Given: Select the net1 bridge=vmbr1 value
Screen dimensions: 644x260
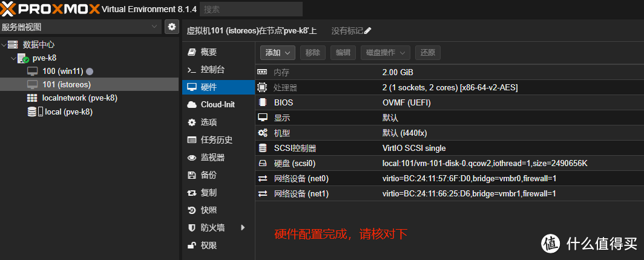Looking at the screenshot, I should pyautogui.click(x=469, y=193).
